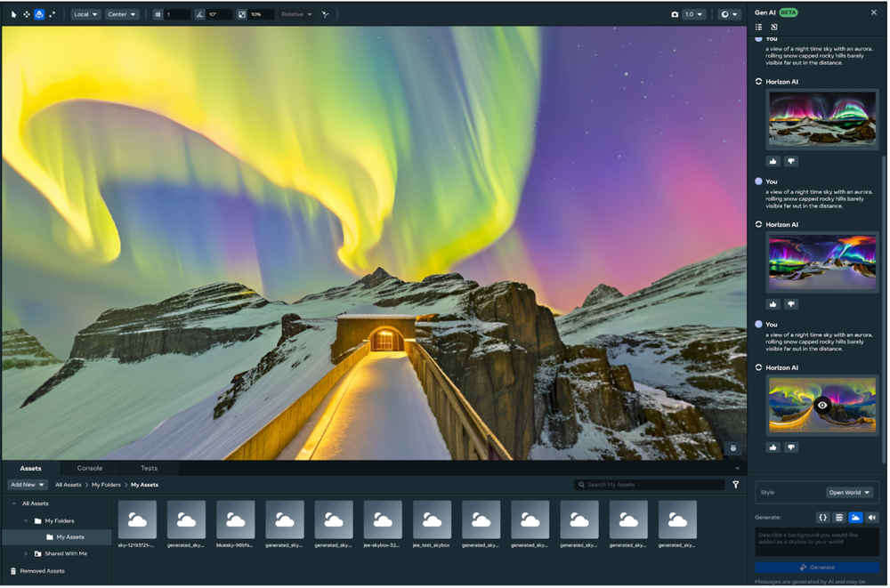
Task: Switch to the Console tab
Action: [x=89, y=467]
